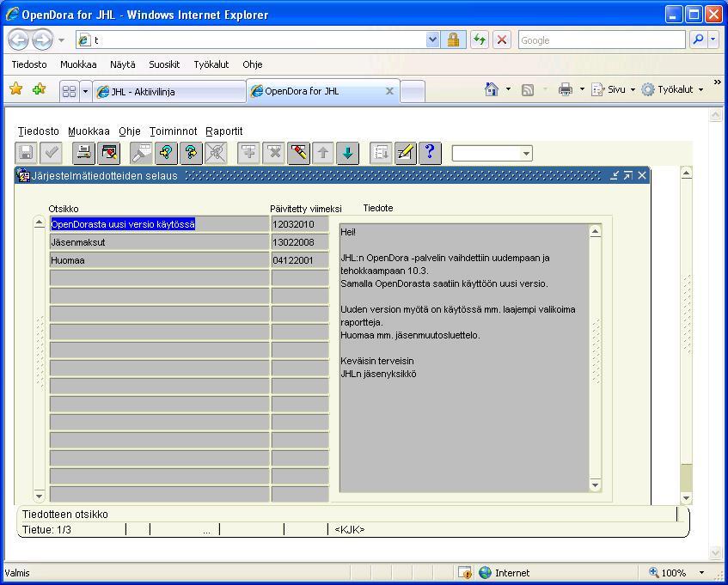Expand the recent pages dropdown arrow

click(61, 40)
